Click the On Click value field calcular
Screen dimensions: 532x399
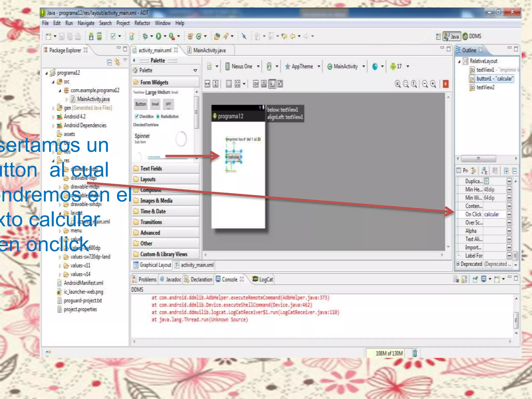494,215
